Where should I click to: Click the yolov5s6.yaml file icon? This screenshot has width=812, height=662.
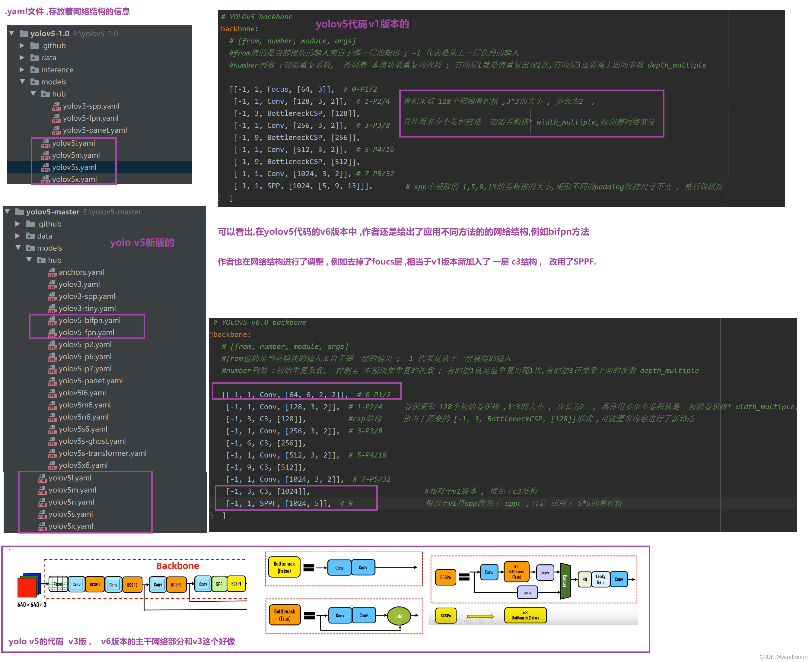[x=52, y=429]
